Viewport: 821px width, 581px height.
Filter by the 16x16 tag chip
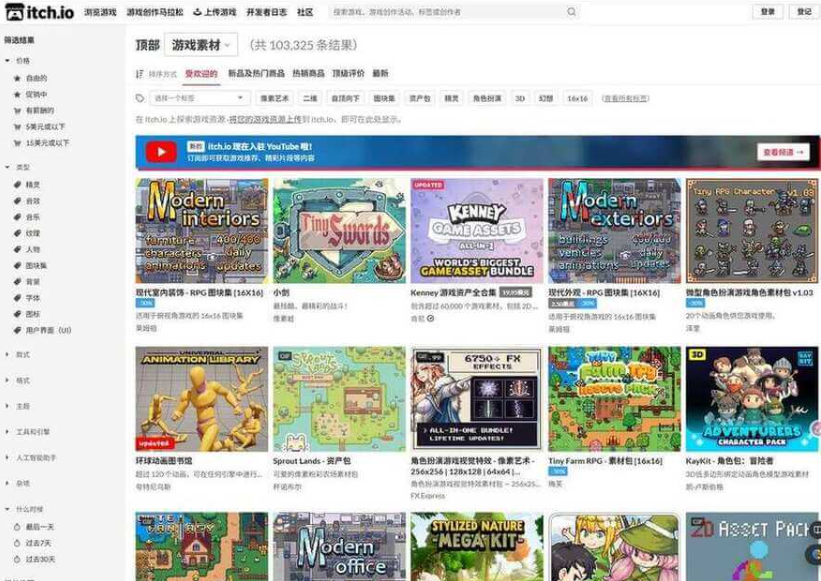(x=578, y=98)
